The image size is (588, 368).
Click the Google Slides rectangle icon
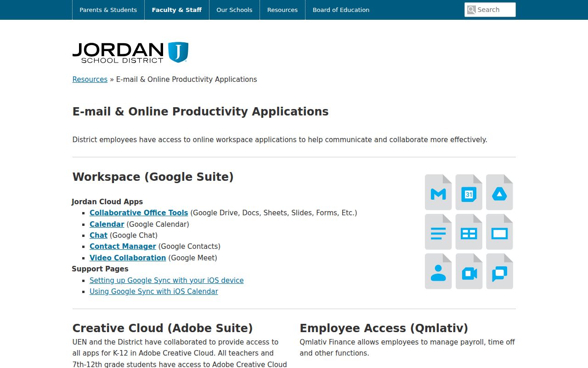coord(499,232)
